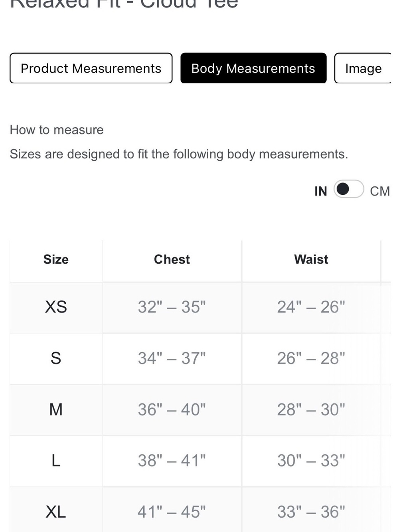Select the M size row
399x532 pixels.
coord(200,409)
